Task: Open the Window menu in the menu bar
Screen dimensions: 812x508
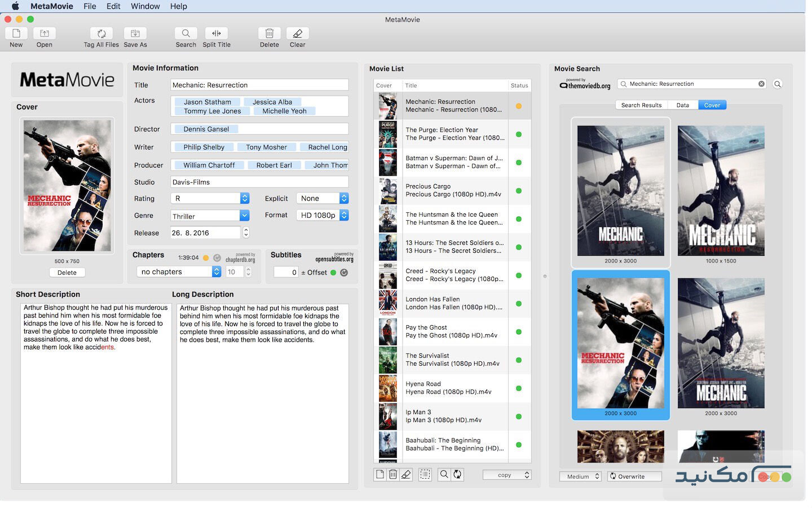Action: [145, 6]
